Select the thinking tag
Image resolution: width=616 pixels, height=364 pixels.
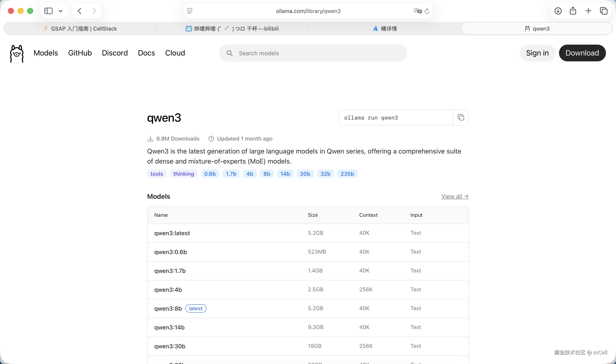pos(183,174)
